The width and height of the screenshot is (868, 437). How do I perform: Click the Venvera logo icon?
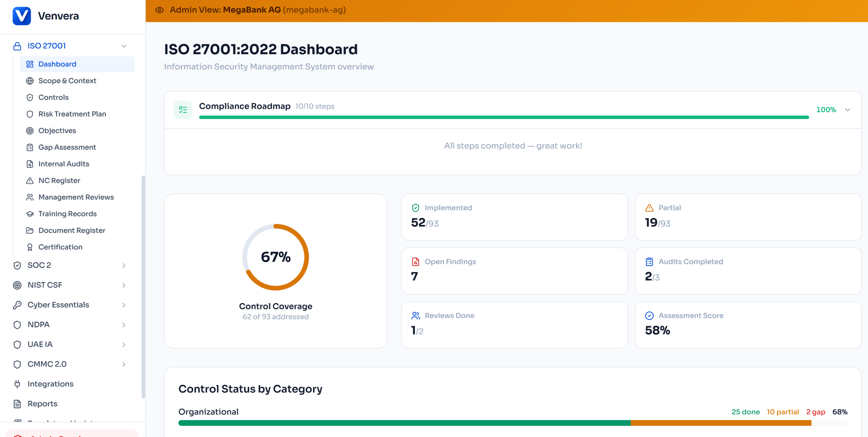point(22,16)
